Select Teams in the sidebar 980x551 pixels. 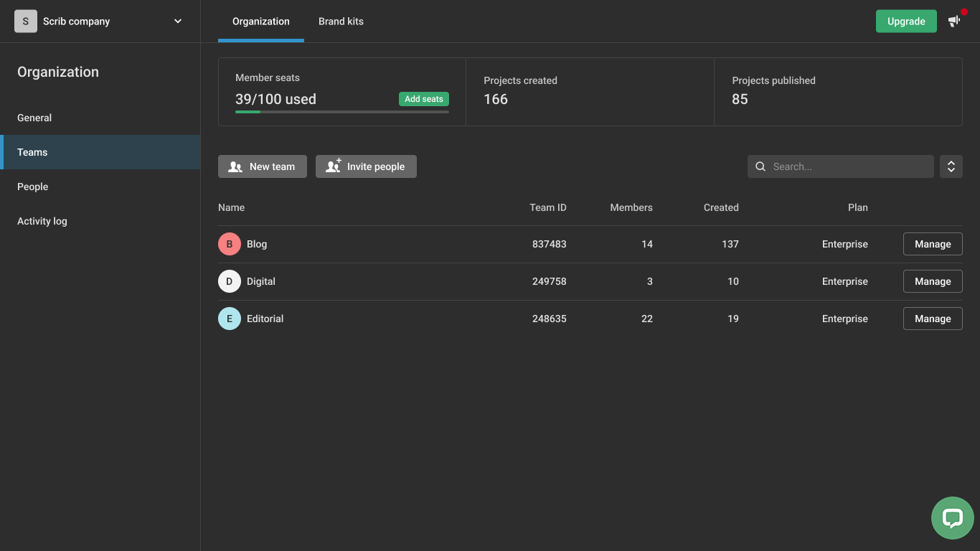point(100,152)
